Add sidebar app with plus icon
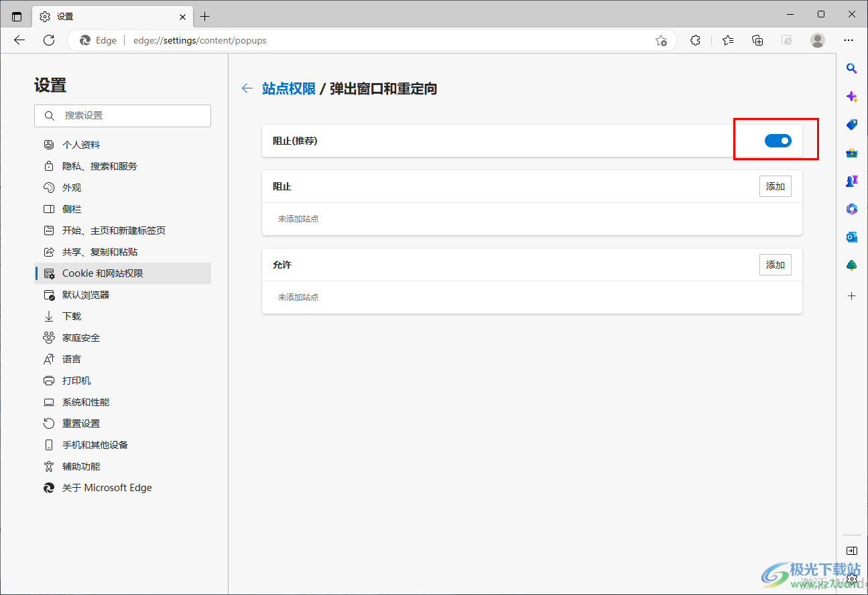The width and height of the screenshot is (868, 595). coord(852,295)
